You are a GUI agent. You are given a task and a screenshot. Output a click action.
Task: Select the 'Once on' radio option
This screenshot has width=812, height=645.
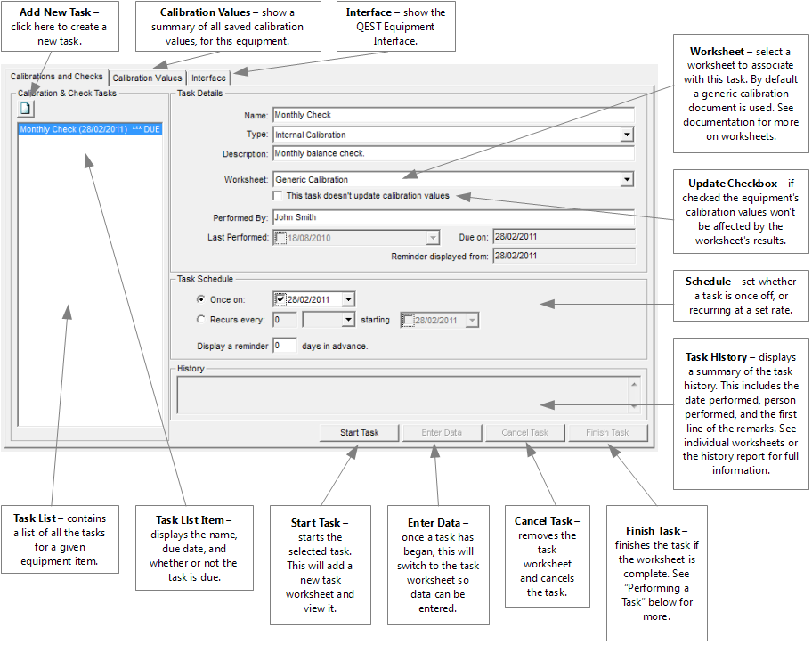tap(200, 299)
